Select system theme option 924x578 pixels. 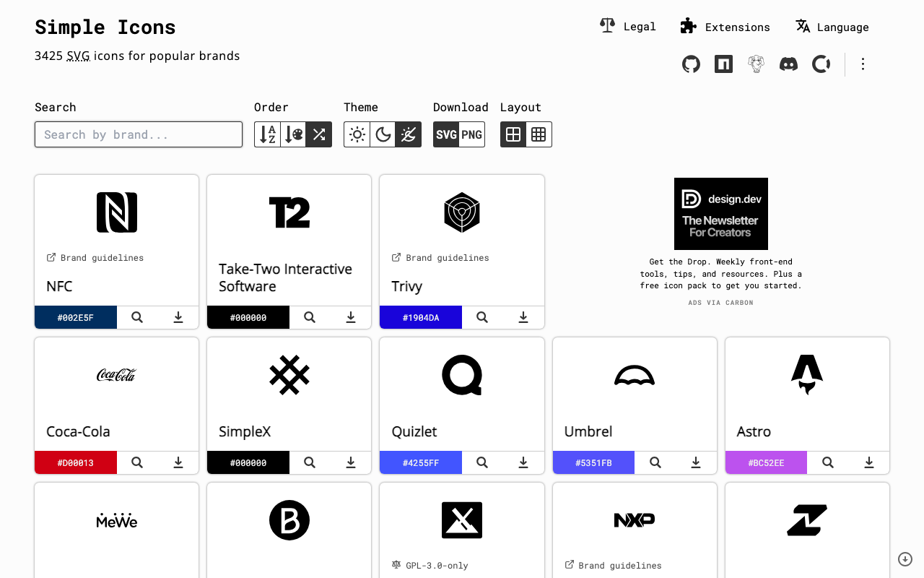(x=409, y=134)
